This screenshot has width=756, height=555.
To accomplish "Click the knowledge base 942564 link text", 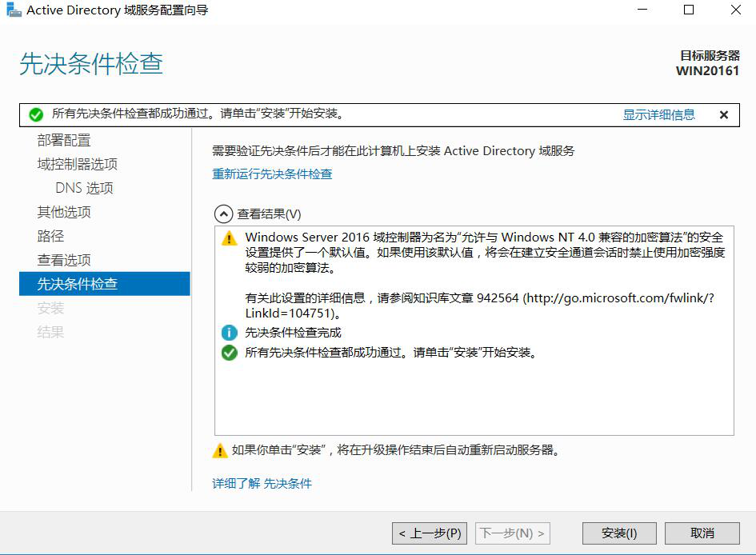I will (480, 305).
